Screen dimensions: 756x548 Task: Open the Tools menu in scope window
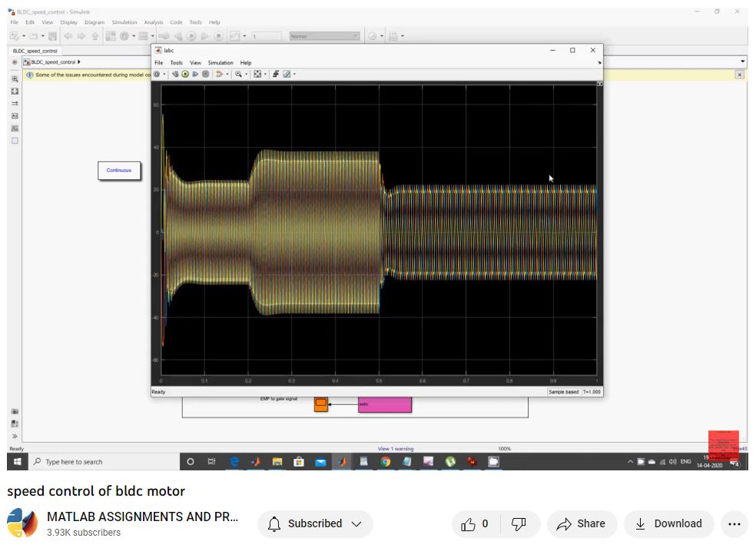coord(176,63)
